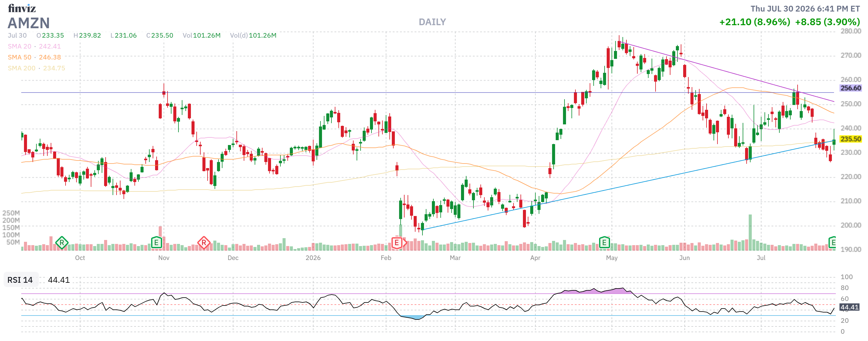This screenshot has width=868, height=341.
Task: Click the dark 44.41 RSI axis tag
Action: 849,307
